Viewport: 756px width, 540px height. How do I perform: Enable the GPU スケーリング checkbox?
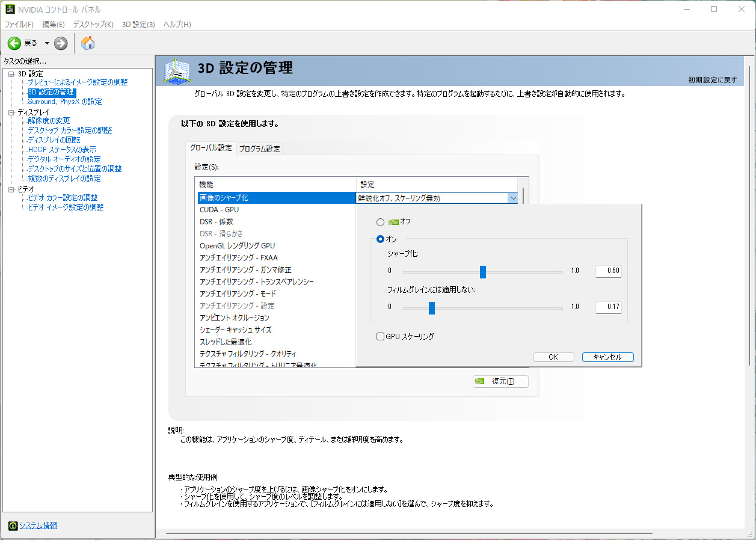point(380,337)
